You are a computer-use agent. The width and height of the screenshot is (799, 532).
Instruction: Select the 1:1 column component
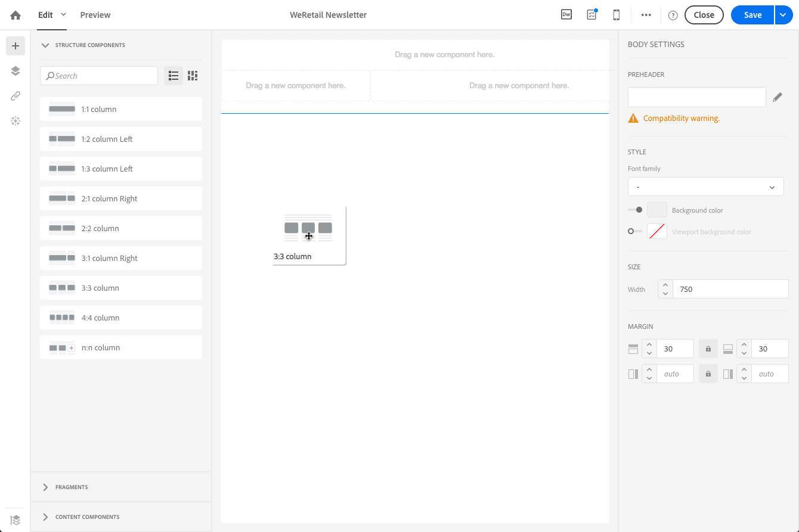click(121, 109)
